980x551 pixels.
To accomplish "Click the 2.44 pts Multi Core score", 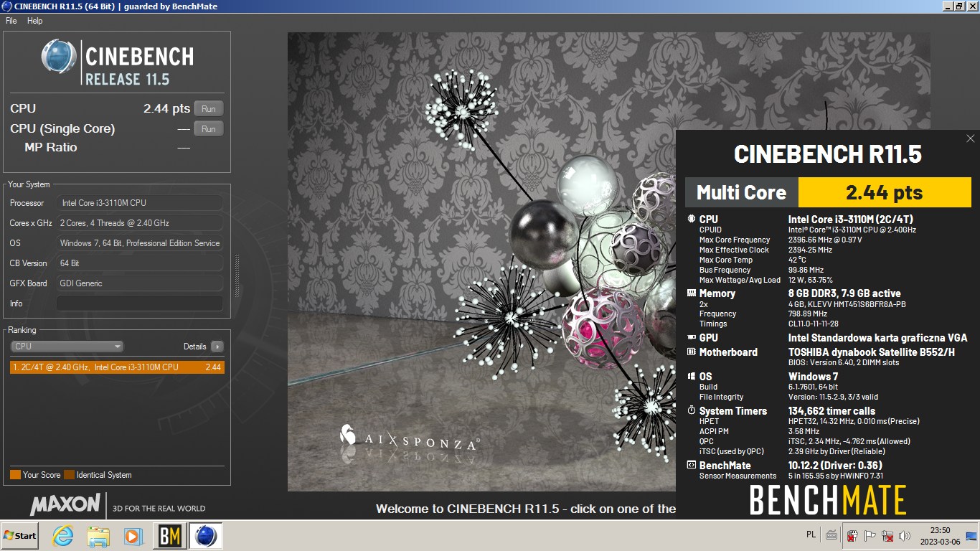I will (884, 192).
